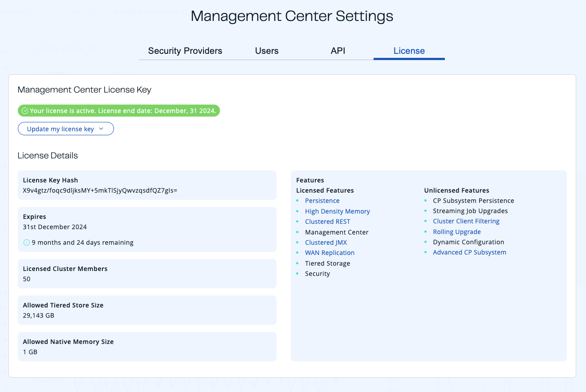The image size is (586, 392).
Task: Open the Persistence feature link
Action: click(322, 201)
